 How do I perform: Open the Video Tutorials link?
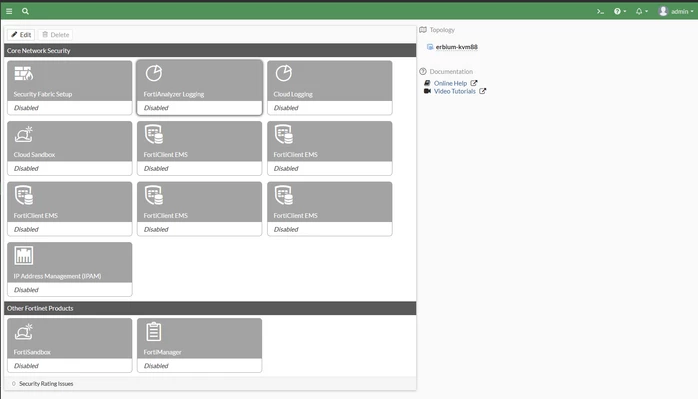(x=455, y=91)
